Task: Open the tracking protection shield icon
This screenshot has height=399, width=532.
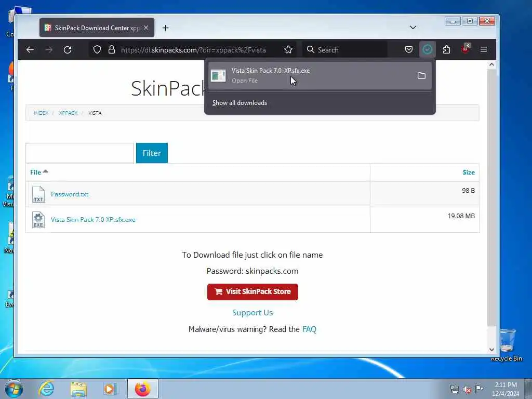Action: (x=97, y=50)
